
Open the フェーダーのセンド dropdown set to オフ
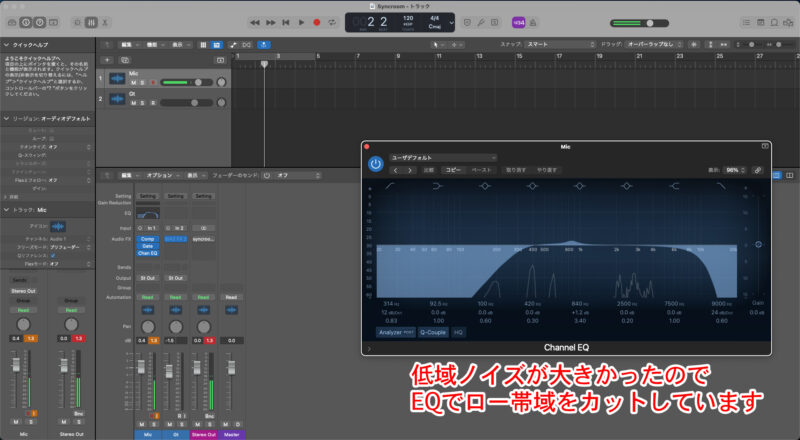tap(297, 175)
